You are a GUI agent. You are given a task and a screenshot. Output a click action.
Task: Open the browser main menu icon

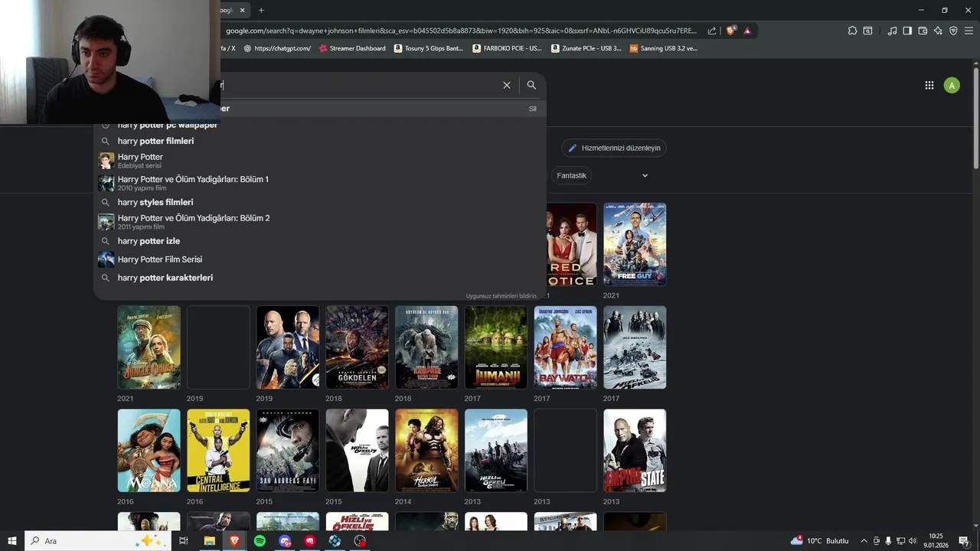(969, 31)
